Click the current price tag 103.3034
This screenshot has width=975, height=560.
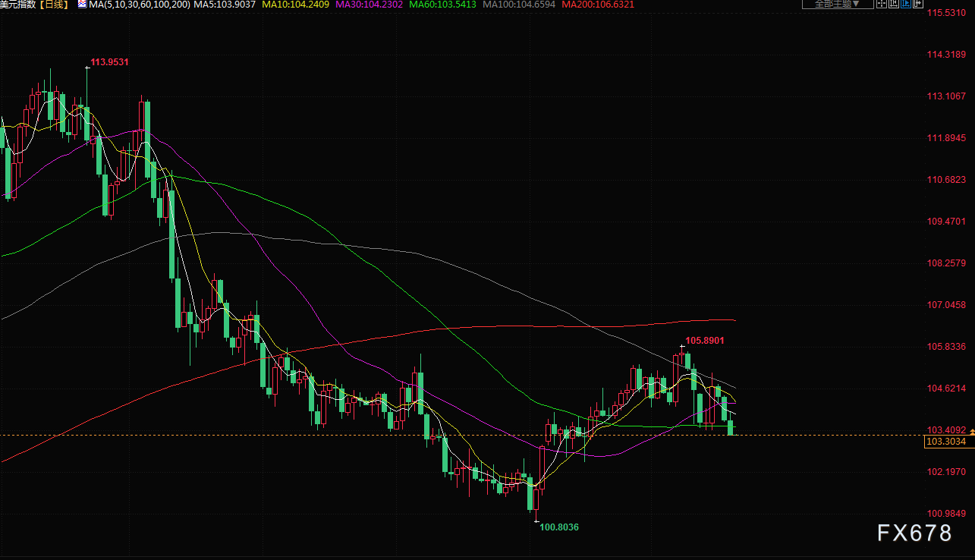point(945,442)
